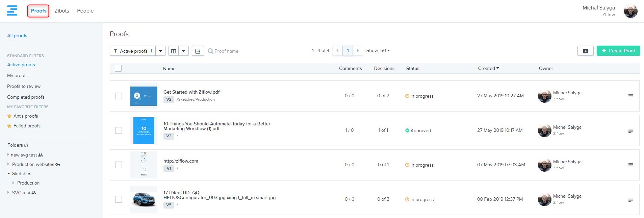
Task: Open the Active proofs filter dropdown arrow
Action: click(160, 51)
